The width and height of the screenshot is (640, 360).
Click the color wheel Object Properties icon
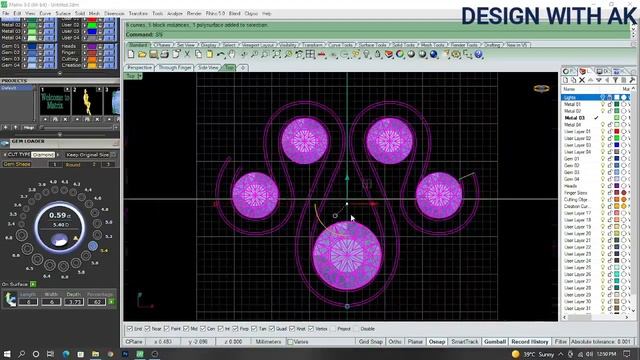400,54
